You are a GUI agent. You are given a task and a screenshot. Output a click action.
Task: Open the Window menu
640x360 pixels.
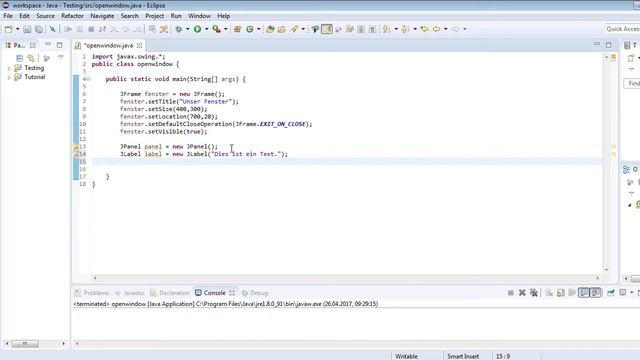pyautogui.click(x=199, y=16)
